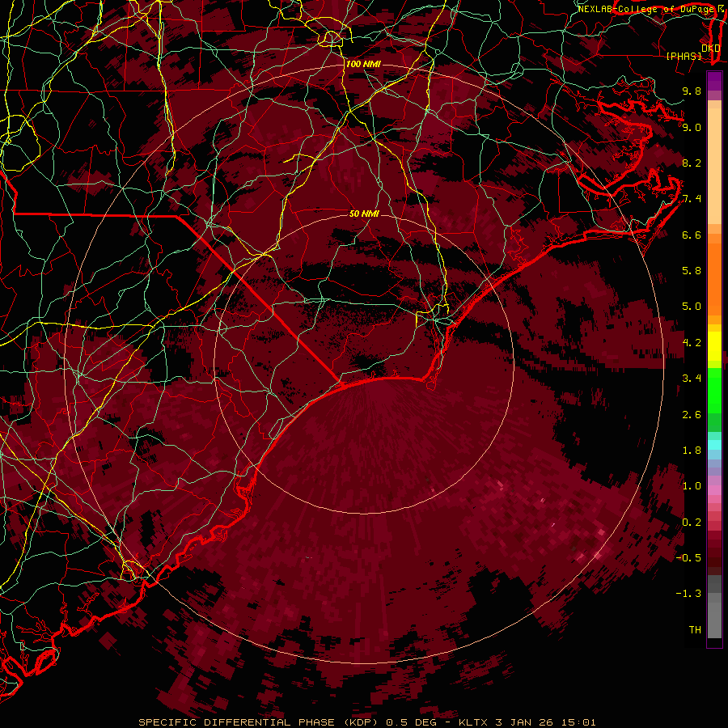Click the 9.8 value on color scale

tap(692, 91)
